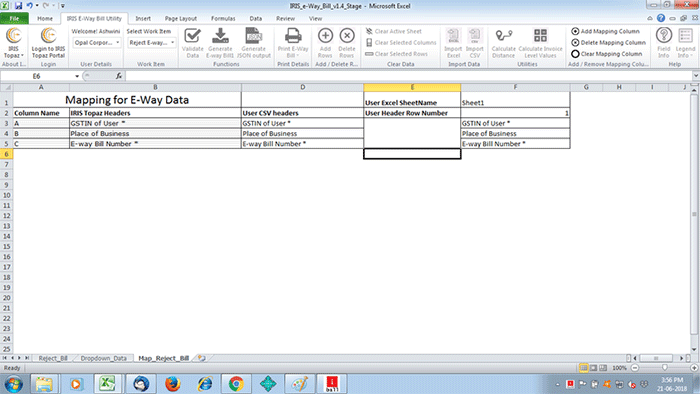The width and height of the screenshot is (700, 394).
Task: Click the horizontal scrollbar
Action: click(x=656, y=358)
